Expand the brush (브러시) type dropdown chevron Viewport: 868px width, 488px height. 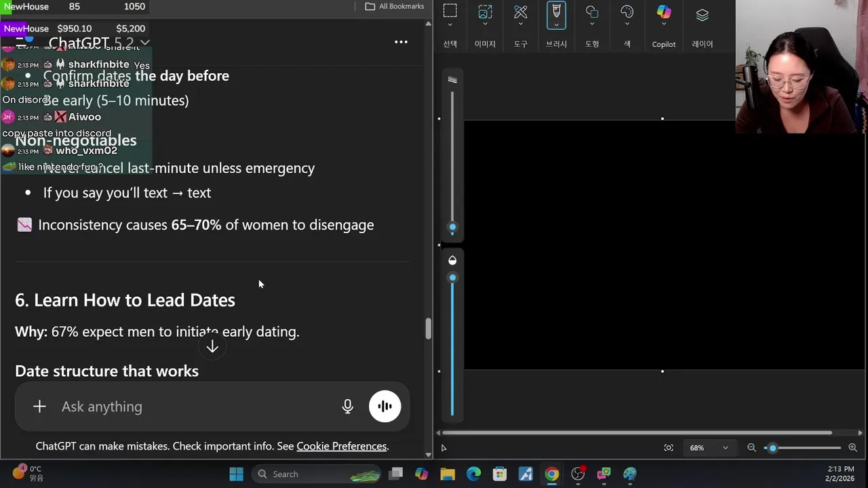coord(556,25)
